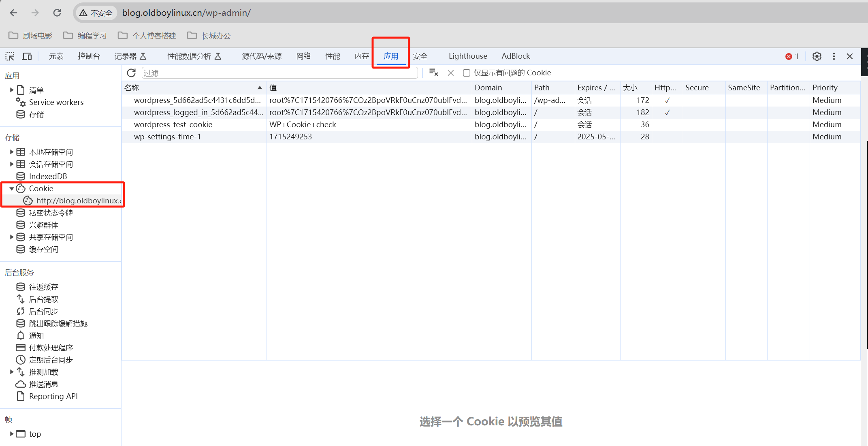This screenshot has width=868, height=446.
Task: Switch to the 网络 Network tab
Action: pos(303,56)
